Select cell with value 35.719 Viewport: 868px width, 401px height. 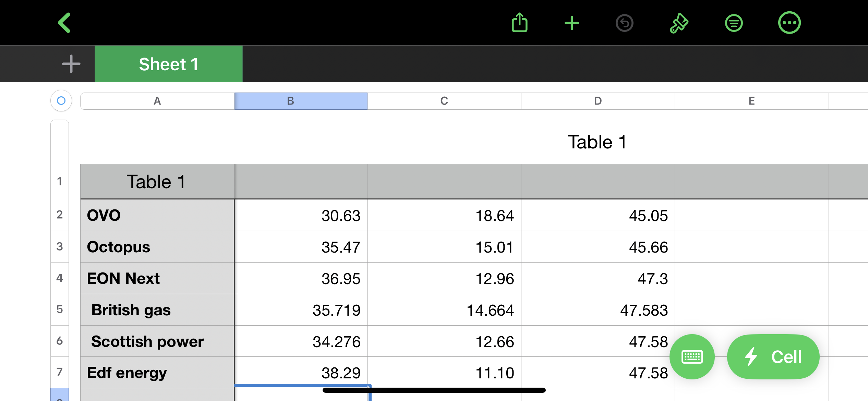(x=301, y=309)
